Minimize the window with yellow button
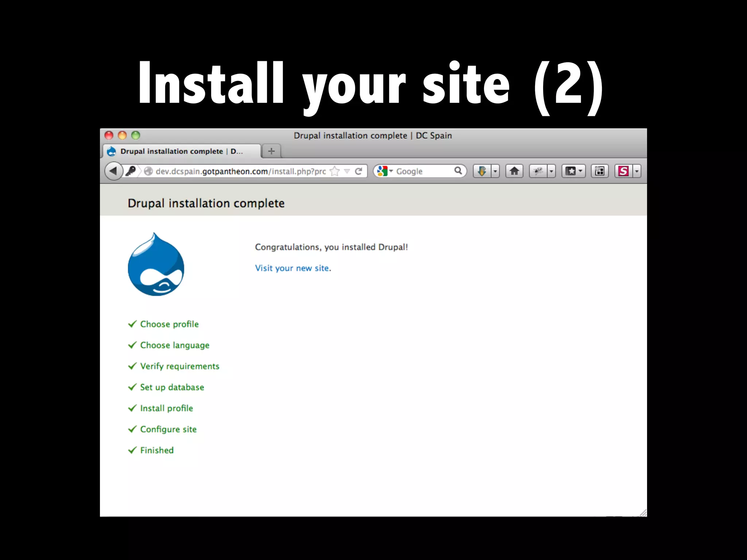Screen dimensions: 747x560 coord(122,135)
